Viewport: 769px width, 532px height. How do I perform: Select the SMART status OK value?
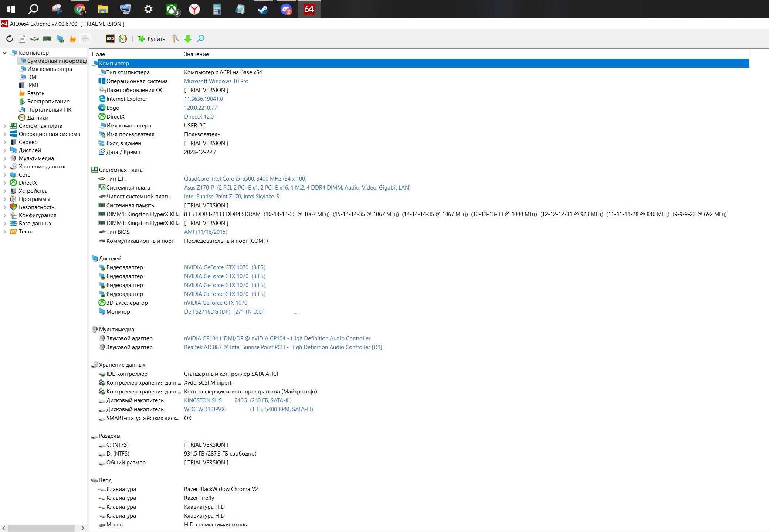click(188, 418)
